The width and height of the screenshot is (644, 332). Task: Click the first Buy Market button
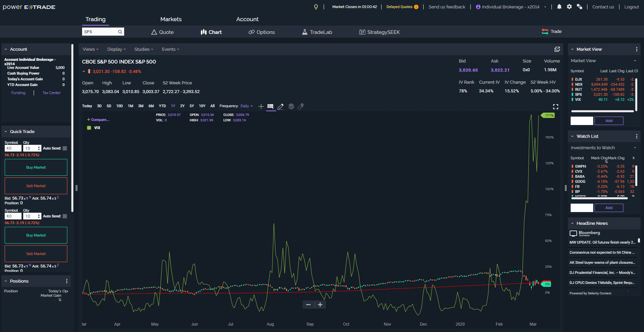(36, 167)
